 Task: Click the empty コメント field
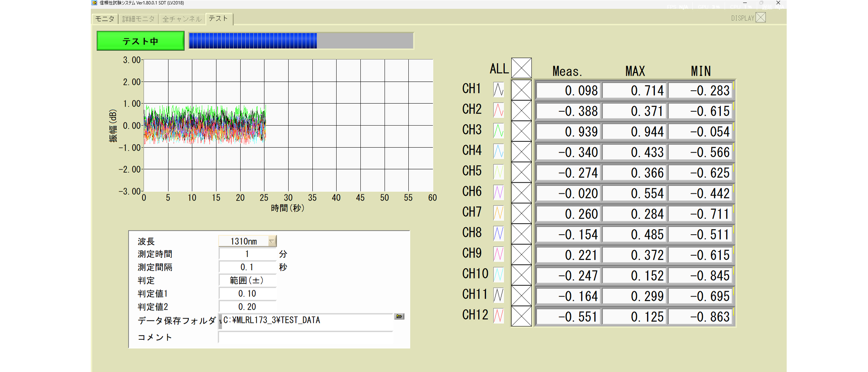click(306, 337)
